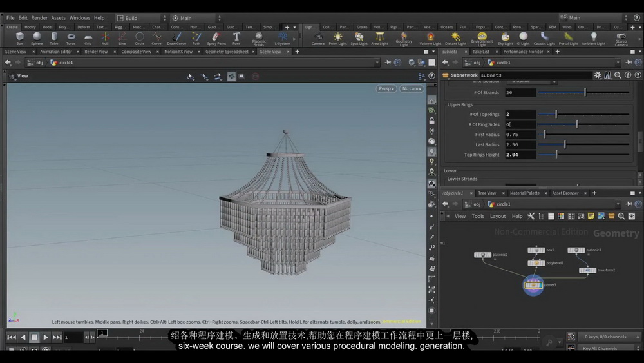Open the Build desktop dropdown

pos(142,18)
